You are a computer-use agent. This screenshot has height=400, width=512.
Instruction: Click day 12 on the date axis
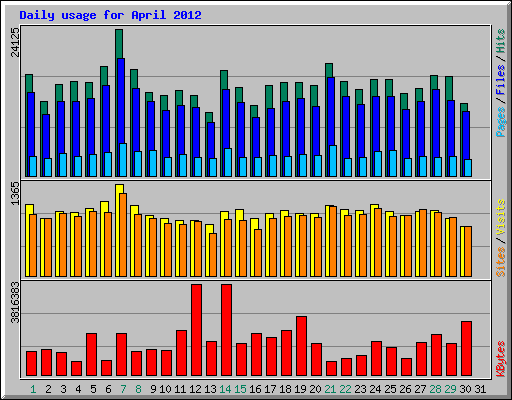[x=195, y=389]
